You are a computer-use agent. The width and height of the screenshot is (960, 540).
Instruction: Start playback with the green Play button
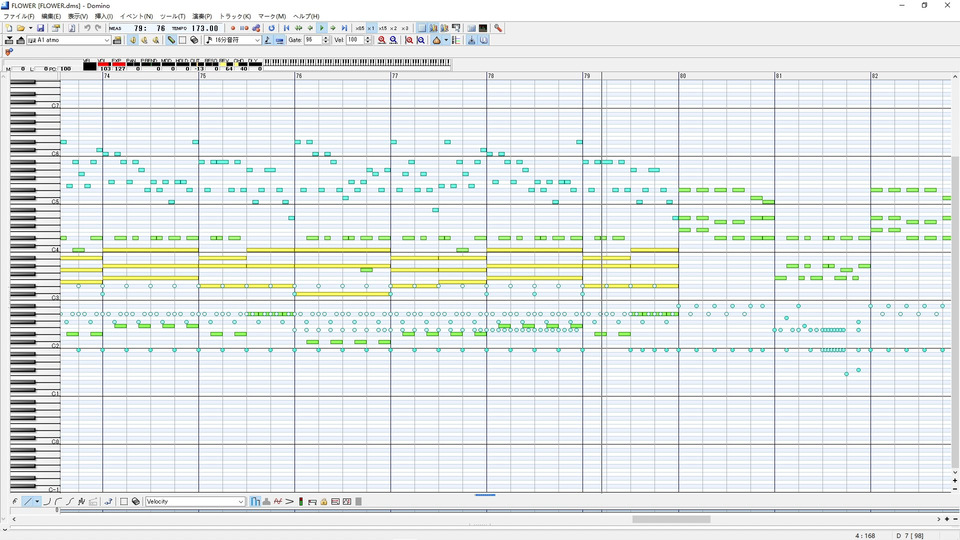coord(321,28)
